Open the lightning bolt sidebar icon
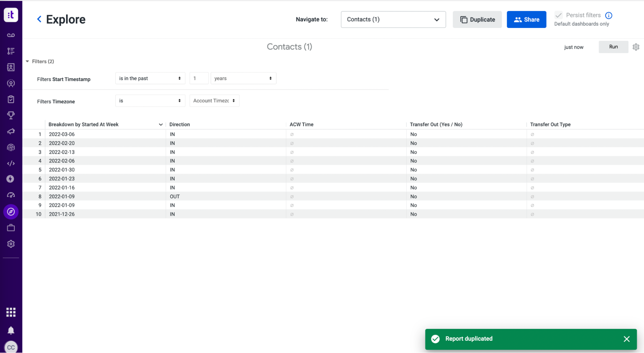 click(x=10, y=179)
